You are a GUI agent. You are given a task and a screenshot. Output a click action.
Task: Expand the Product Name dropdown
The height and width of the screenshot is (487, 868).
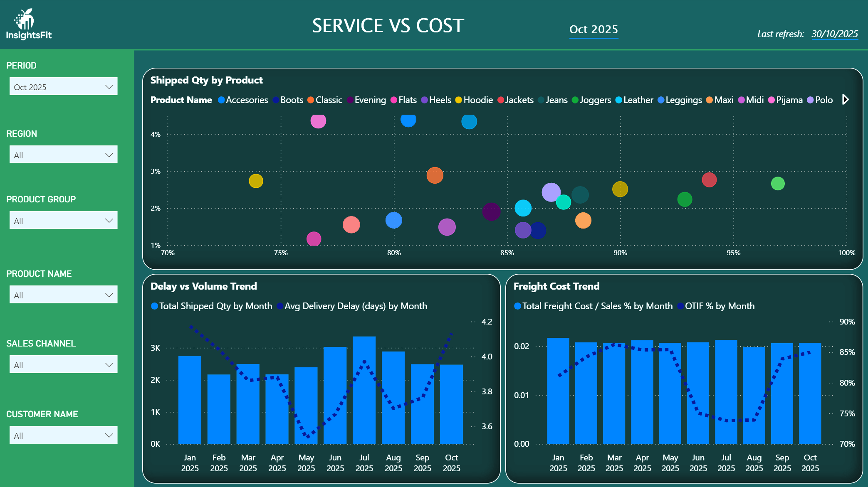63,295
